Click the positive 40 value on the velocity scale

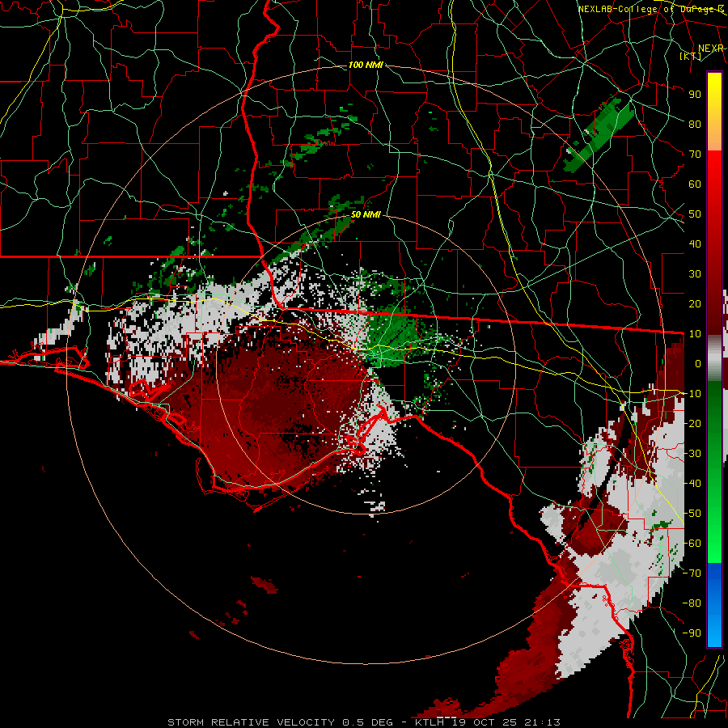(695, 243)
